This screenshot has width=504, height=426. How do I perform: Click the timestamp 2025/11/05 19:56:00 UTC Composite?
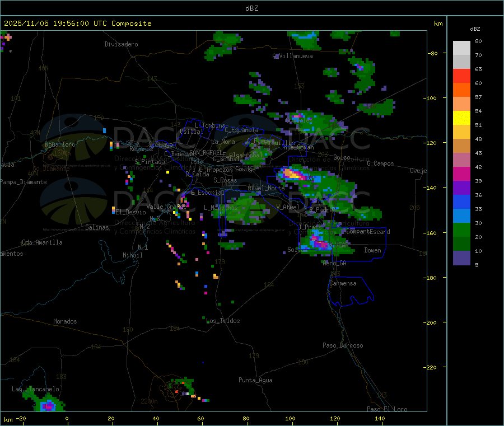(x=77, y=24)
